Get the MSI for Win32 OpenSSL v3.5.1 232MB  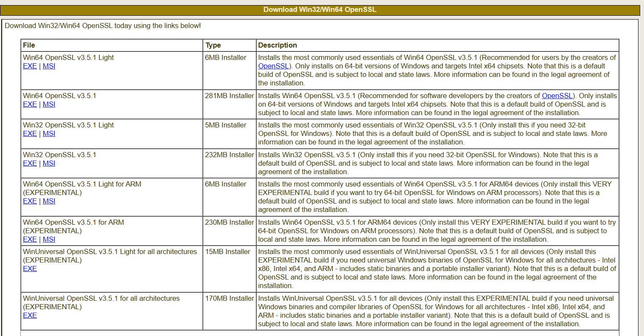pos(49,164)
